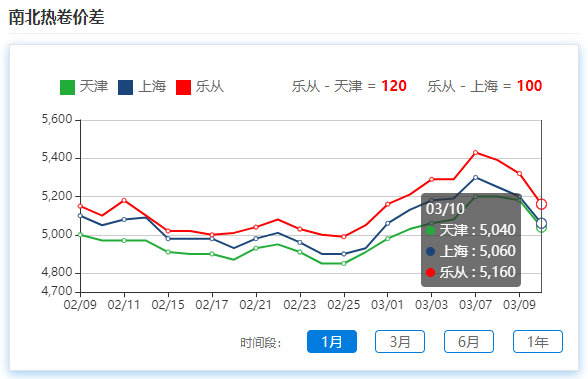Click the 上海 legend label
The image size is (588, 379).
click(x=152, y=87)
